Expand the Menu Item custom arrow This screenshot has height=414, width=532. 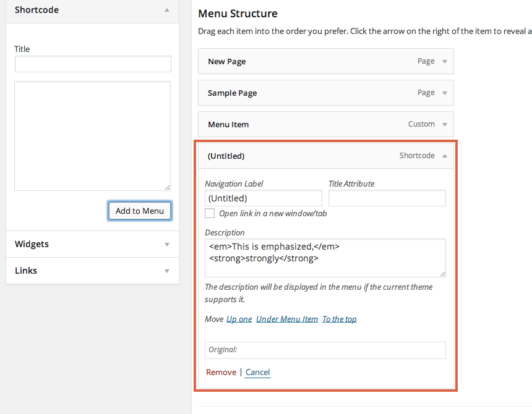pos(444,125)
